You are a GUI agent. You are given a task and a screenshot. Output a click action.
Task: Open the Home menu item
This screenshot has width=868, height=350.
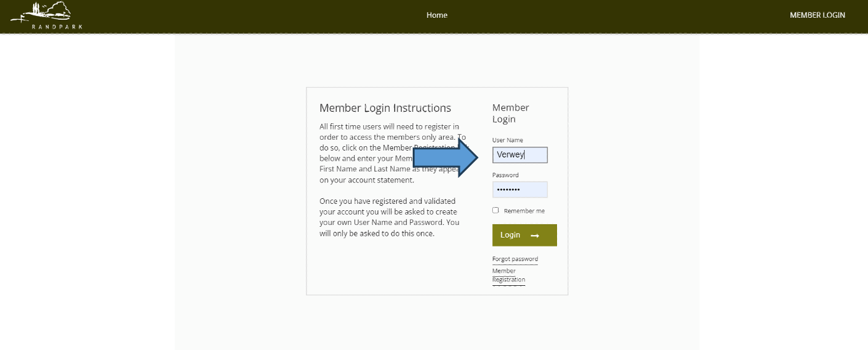pyautogui.click(x=437, y=15)
